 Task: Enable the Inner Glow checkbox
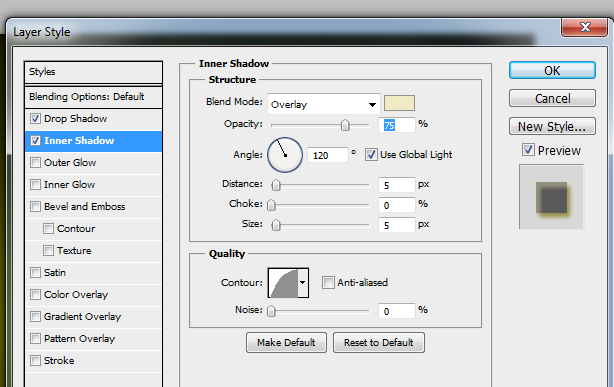[x=35, y=184]
